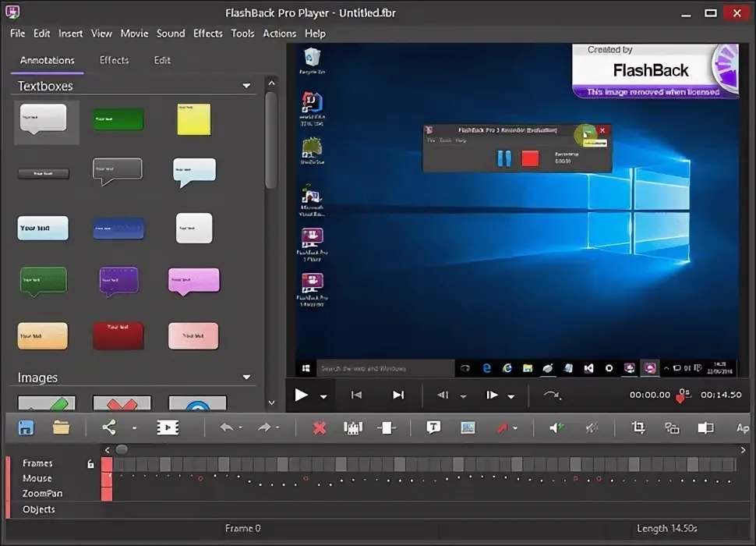756x546 pixels.
Task: Click the export film strip icon
Action: coord(167,427)
